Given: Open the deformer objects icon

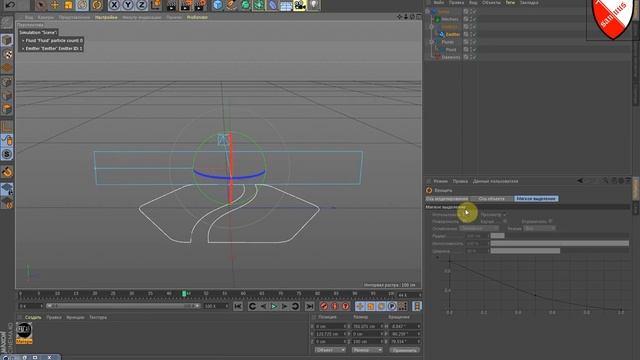Looking at the screenshot, I should coord(272,5).
